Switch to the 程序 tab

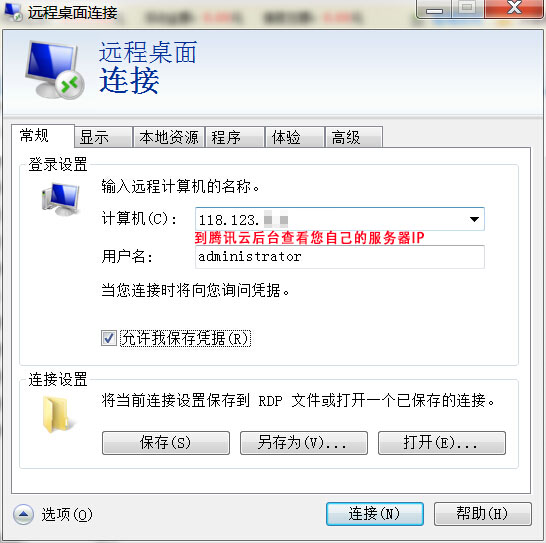(x=235, y=137)
